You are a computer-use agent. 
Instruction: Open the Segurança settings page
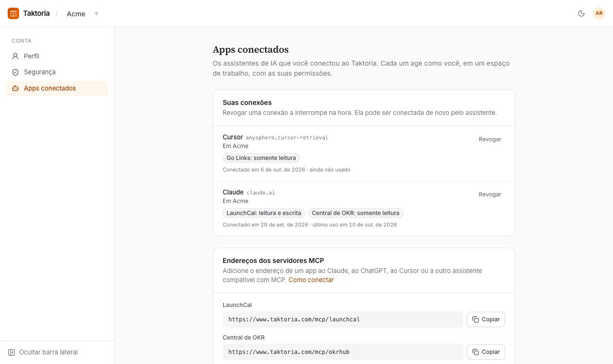(x=57, y=72)
